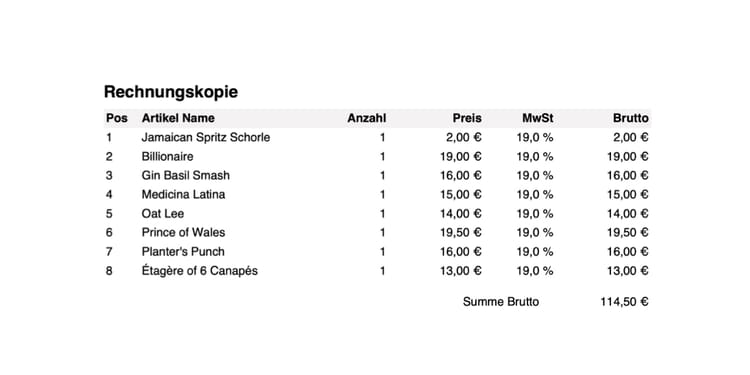This screenshot has width=750, height=375.
Task: Click the Rechnungskopie heading
Action: [x=171, y=92]
